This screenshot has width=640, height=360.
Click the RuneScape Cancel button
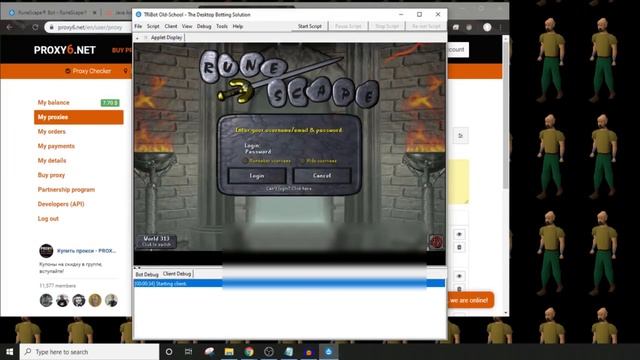click(x=322, y=176)
